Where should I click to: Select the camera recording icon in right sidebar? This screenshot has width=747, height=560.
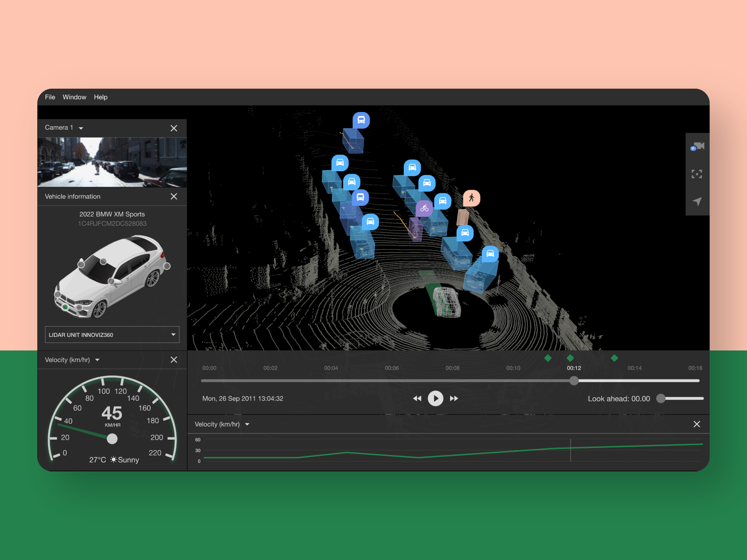(x=697, y=146)
